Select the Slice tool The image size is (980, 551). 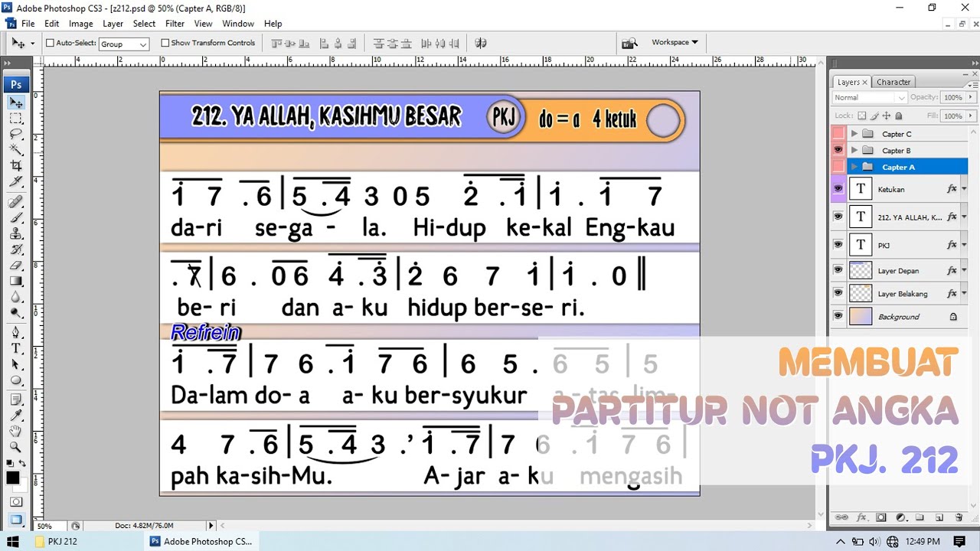pos(16,181)
